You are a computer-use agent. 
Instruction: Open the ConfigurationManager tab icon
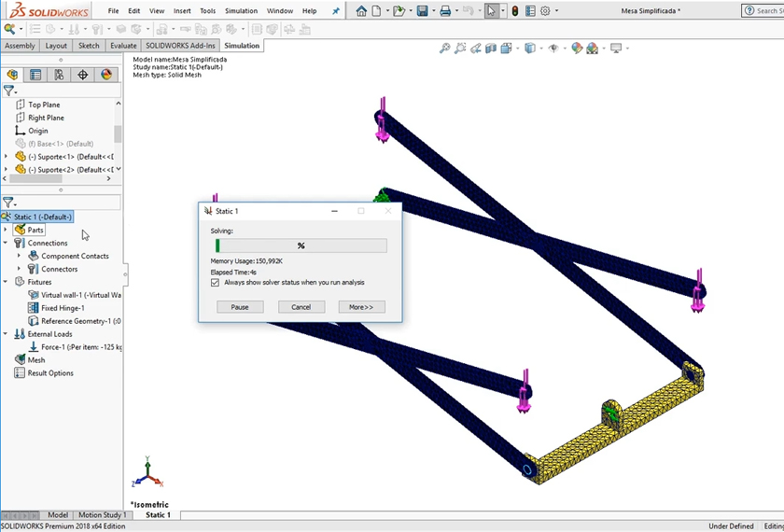pyautogui.click(x=59, y=75)
